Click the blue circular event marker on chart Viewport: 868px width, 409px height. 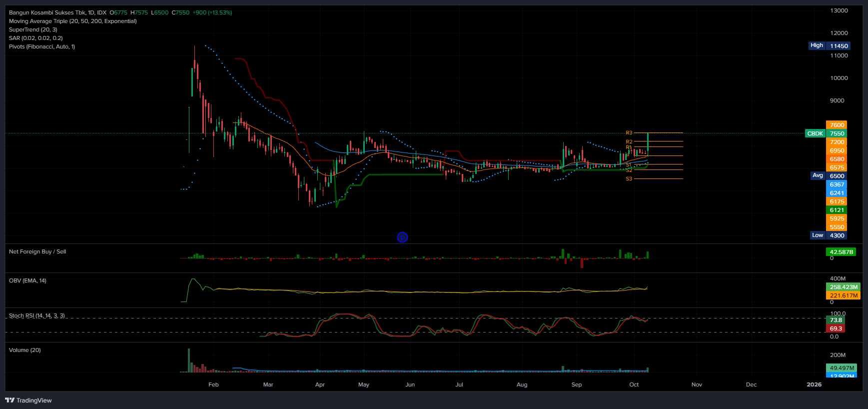click(x=402, y=237)
